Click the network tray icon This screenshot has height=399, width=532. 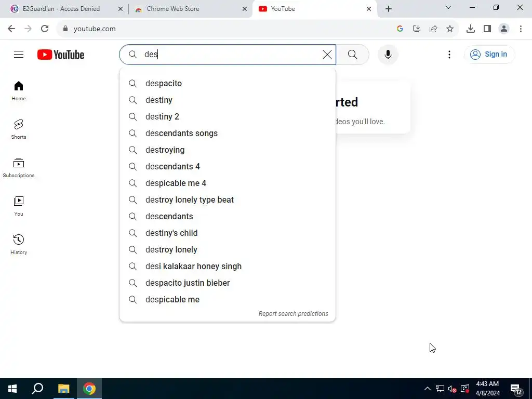pyautogui.click(x=440, y=389)
